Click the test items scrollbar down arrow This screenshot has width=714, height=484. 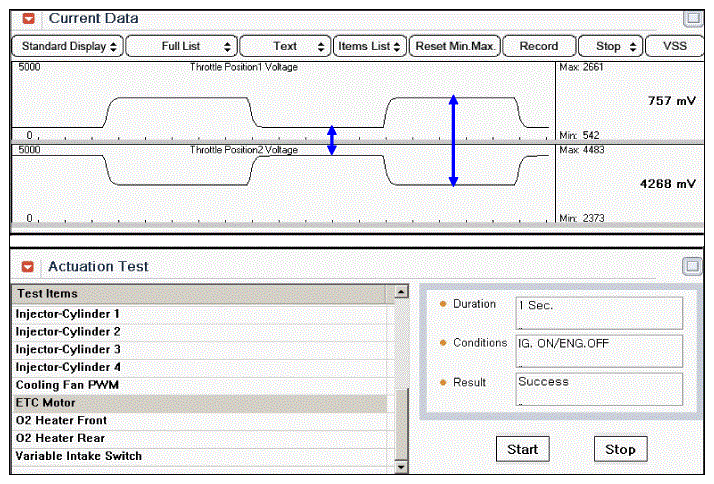point(401,467)
